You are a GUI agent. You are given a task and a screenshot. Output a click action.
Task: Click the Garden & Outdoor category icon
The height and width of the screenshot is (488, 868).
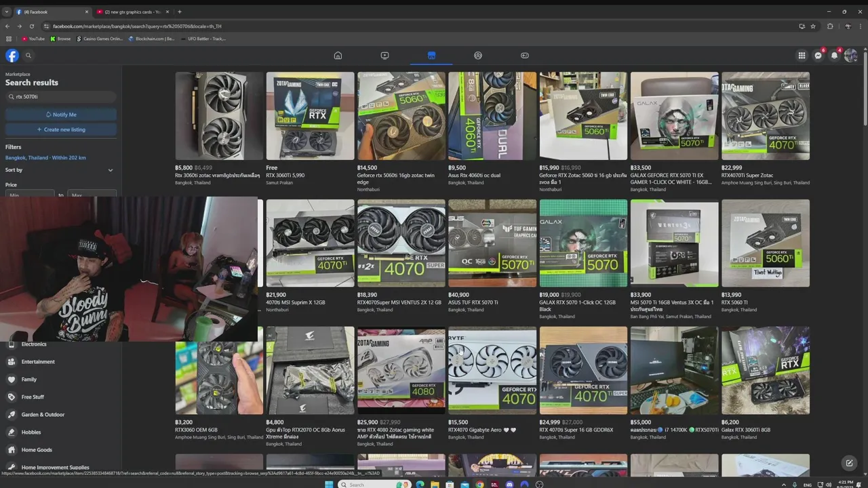click(x=12, y=415)
